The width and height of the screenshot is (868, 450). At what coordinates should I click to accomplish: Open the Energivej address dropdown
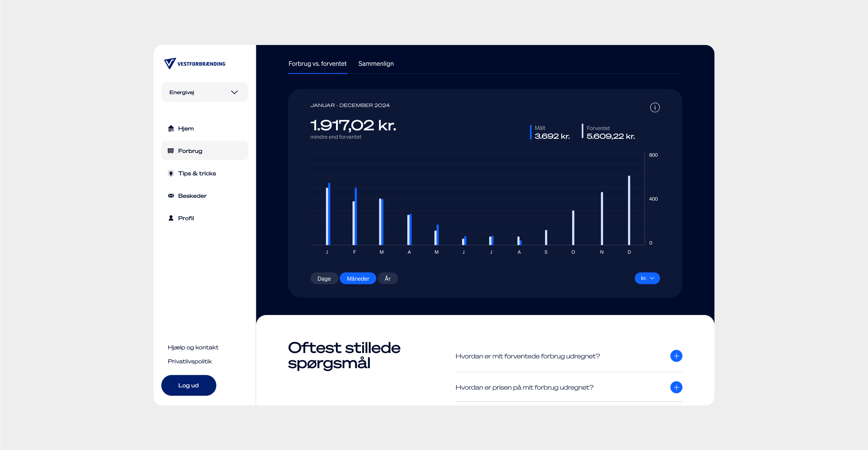pyautogui.click(x=204, y=92)
